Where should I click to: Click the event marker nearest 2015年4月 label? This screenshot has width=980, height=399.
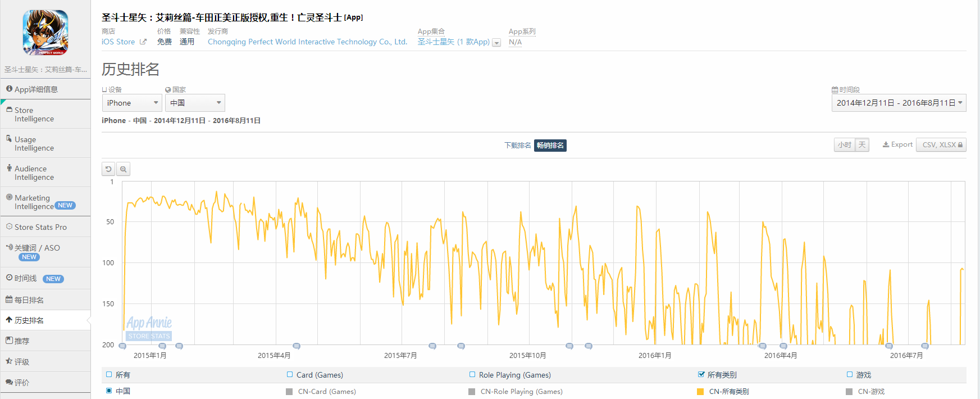pos(297,346)
